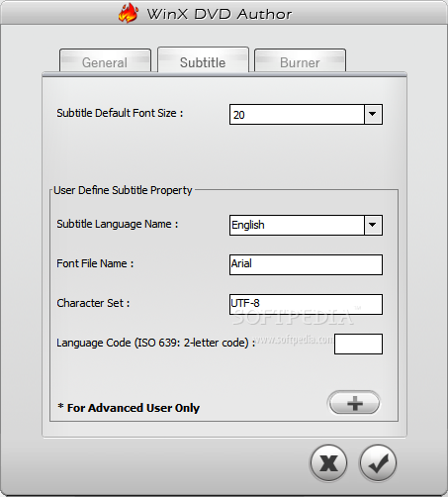Click the font size value 20
The height and width of the screenshot is (497, 448).
(x=239, y=115)
